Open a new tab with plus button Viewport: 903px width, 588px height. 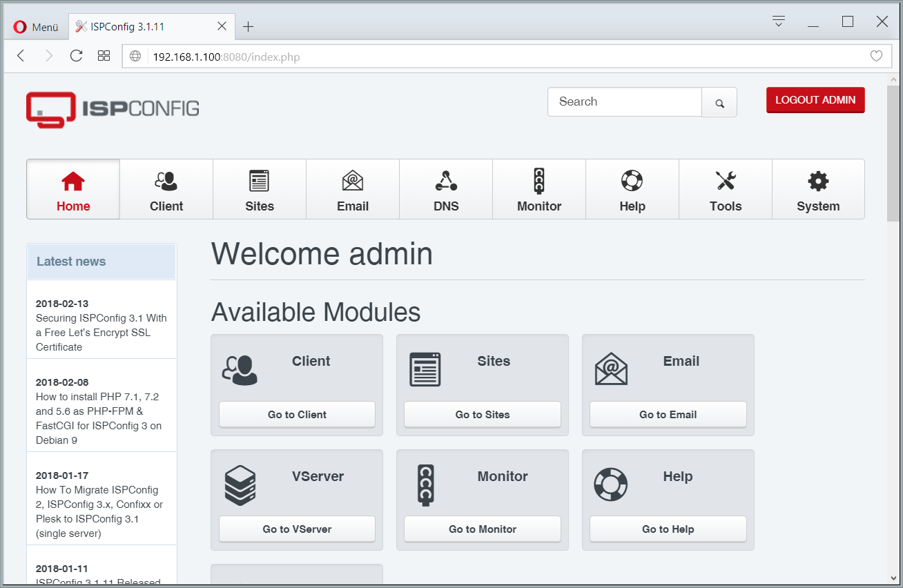click(249, 27)
